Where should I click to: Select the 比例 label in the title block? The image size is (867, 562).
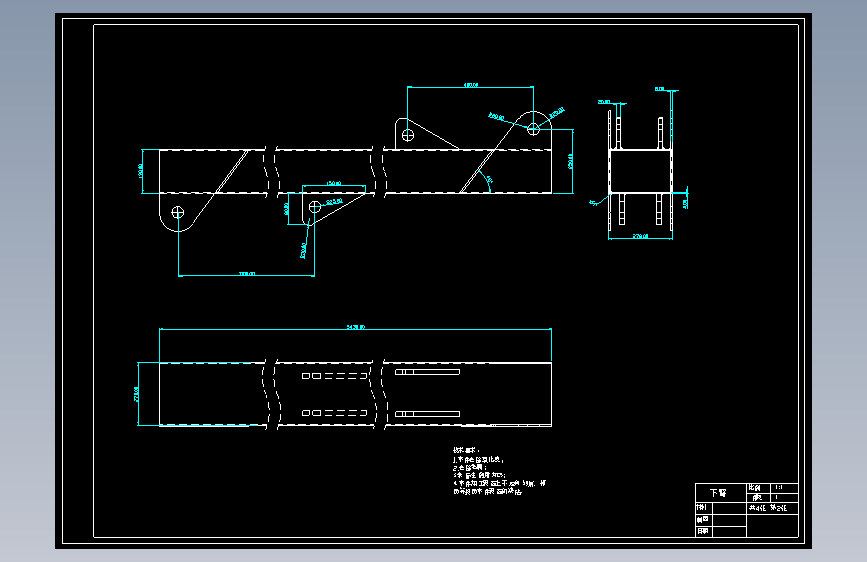pos(754,487)
